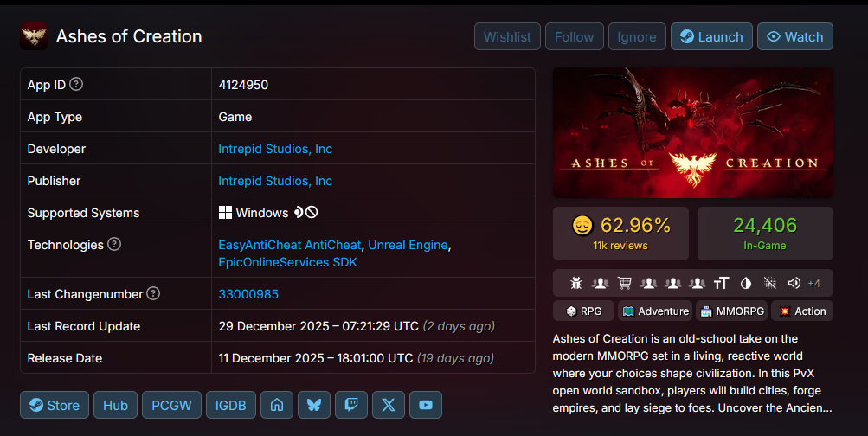Click the group icon between bug and cart
Viewport: 868px width, 436px height.
point(600,283)
